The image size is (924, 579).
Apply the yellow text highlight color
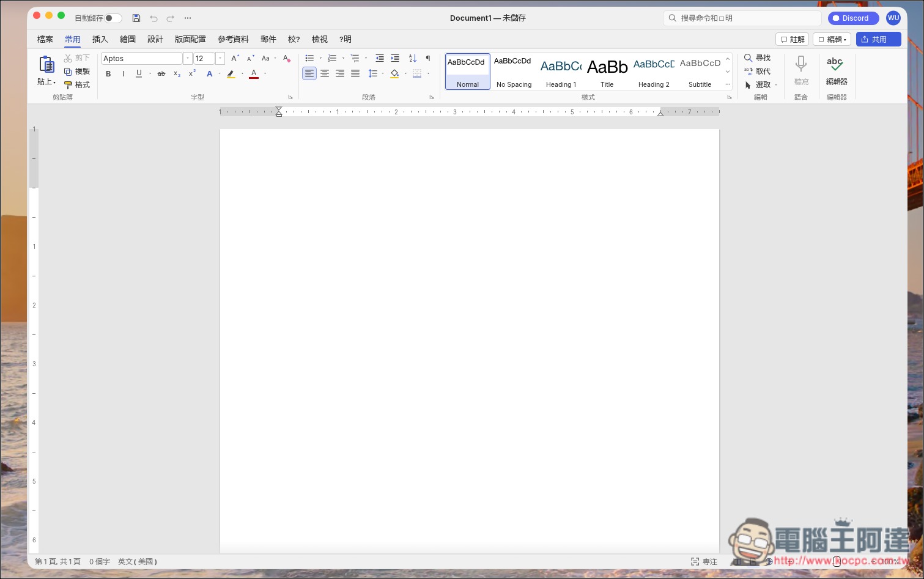coord(231,74)
